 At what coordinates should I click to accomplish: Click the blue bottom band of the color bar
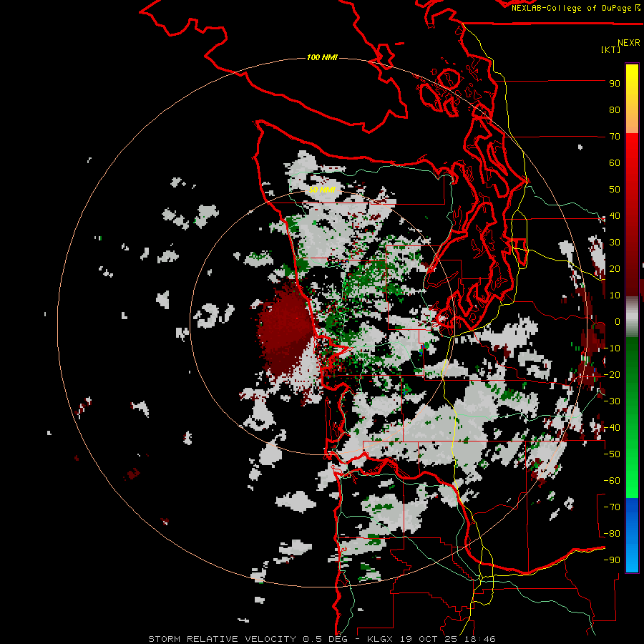[632, 535]
